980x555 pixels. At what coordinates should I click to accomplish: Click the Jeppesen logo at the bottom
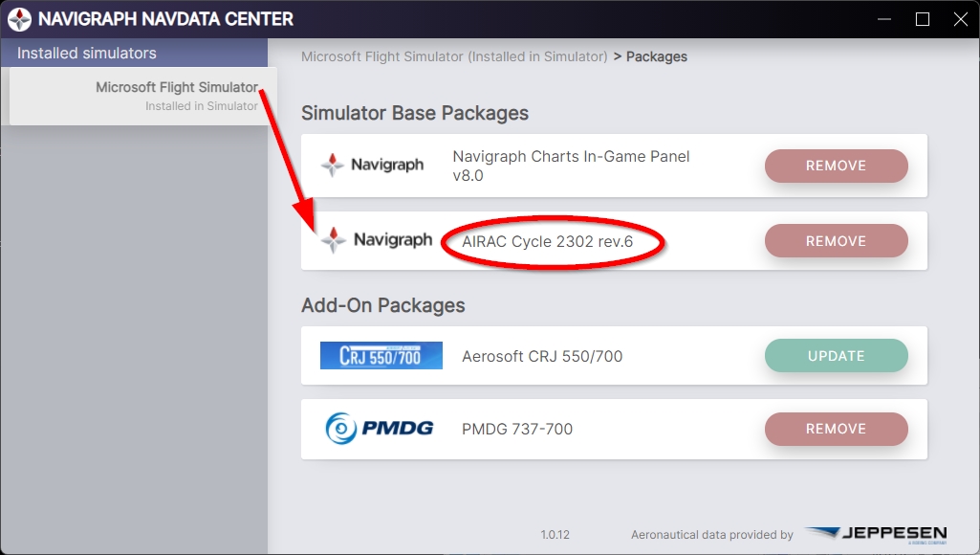[876, 534]
